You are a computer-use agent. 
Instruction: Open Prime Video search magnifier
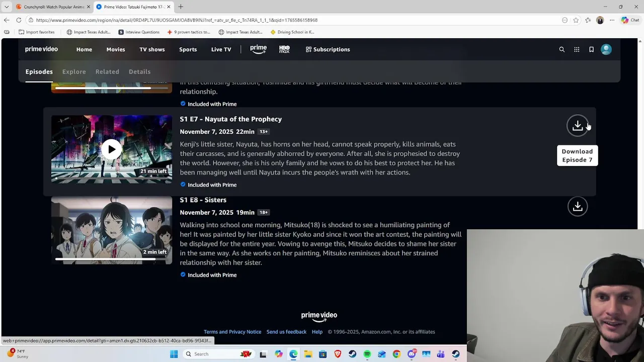pyautogui.click(x=562, y=49)
